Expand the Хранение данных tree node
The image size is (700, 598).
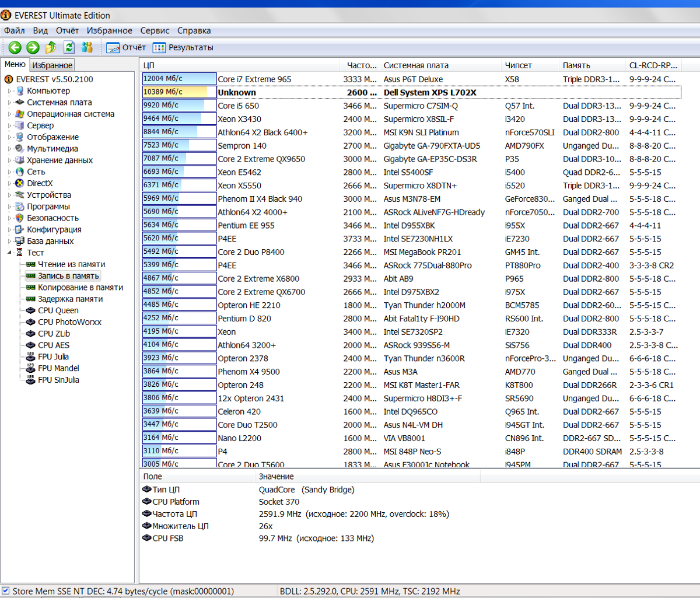pyautogui.click(x=9, y=160)
